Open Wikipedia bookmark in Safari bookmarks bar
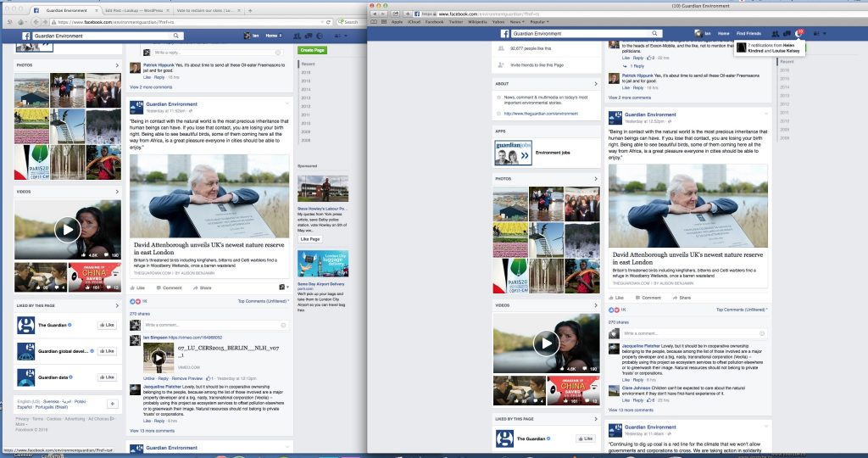Screen dimensions: 868x458 point(477,22)
